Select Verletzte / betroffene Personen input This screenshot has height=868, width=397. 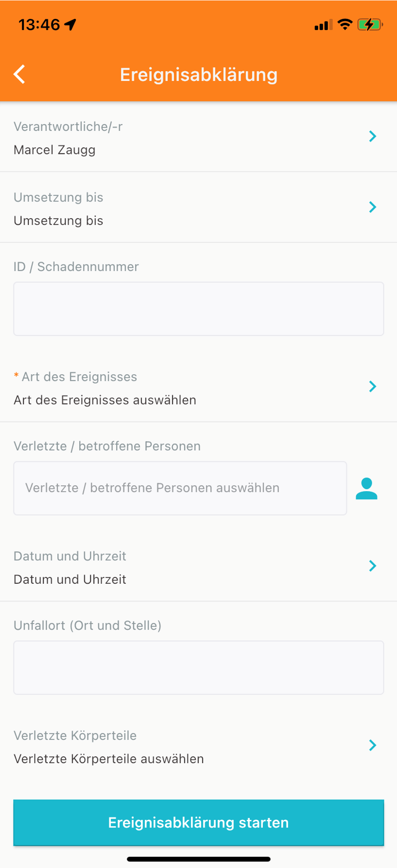[x=180, y=488]
